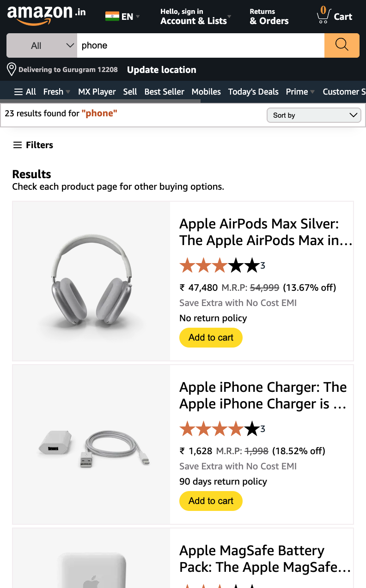Click the location pin icon
The height and width of the screenshot is (588, 366).
tap(12, 70)
